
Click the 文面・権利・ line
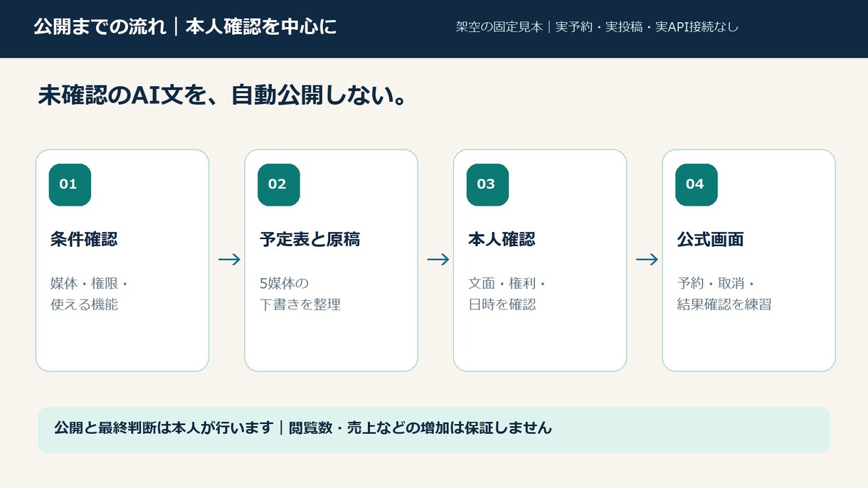click(x=507, y=283)
